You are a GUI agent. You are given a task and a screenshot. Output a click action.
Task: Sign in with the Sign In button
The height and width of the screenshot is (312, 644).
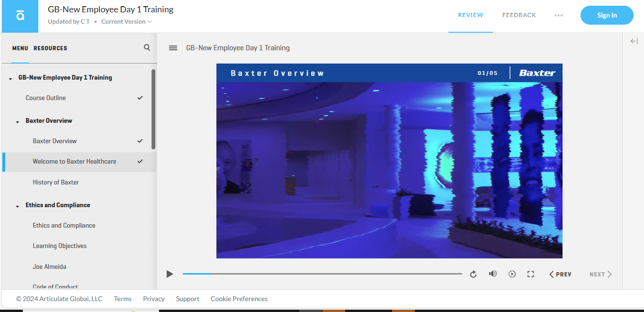607,15
